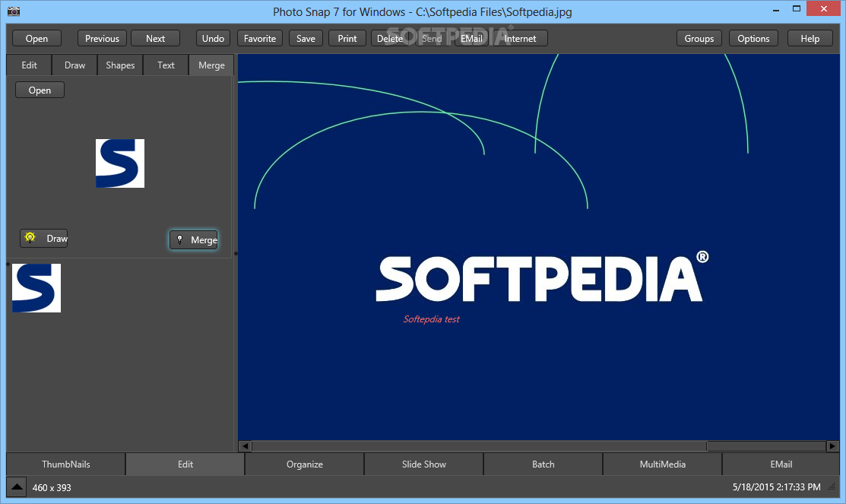Save the current image
The image size is (846, 504).
pos(306,38)
